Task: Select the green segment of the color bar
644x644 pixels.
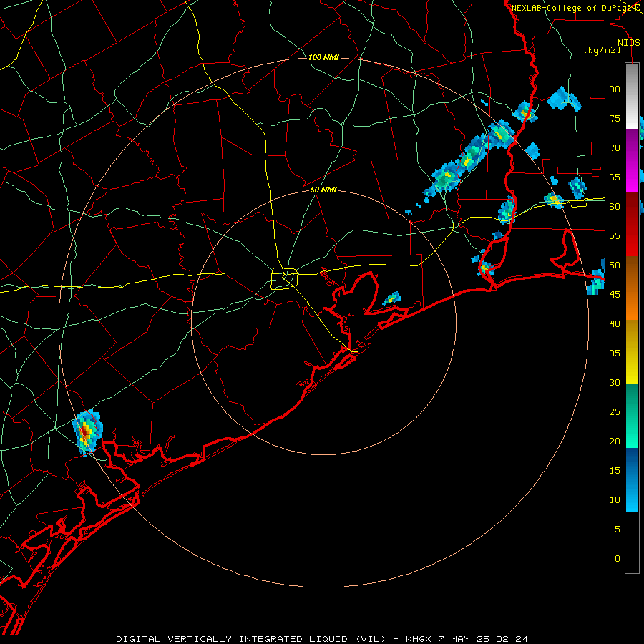Action: tap(632, 416)
